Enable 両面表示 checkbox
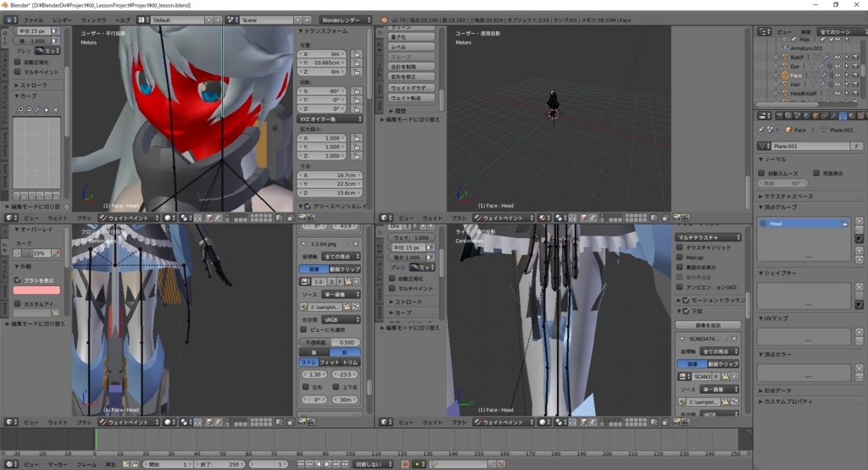 [x=816, y=173]
